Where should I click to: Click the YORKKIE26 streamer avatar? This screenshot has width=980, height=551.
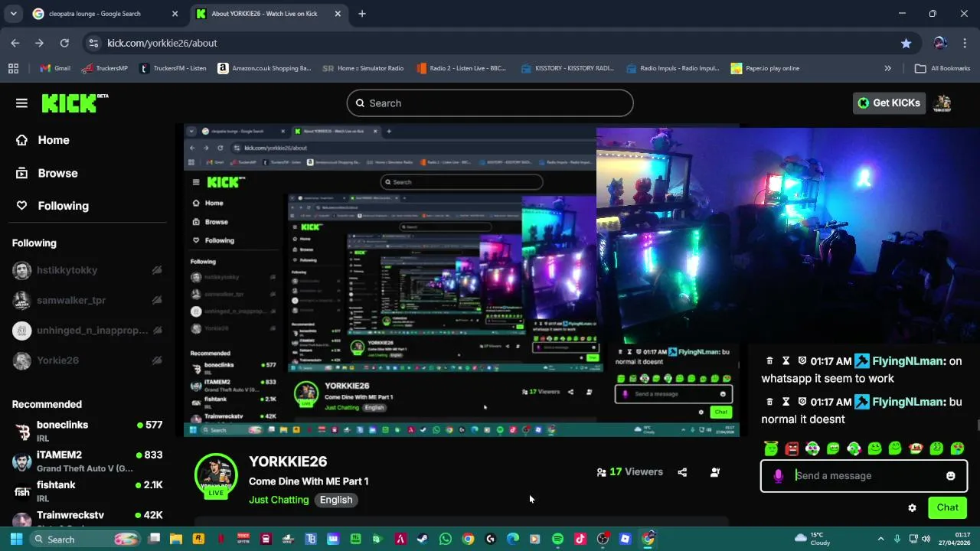click(216, 476)
